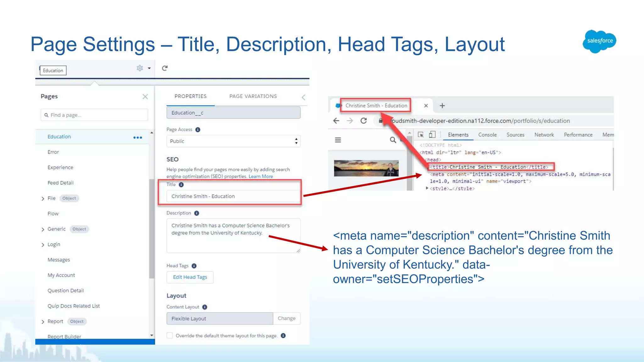The image size is (644, 362).
Task: Click the search magnifier in Find a page
Action: point(46,115)
